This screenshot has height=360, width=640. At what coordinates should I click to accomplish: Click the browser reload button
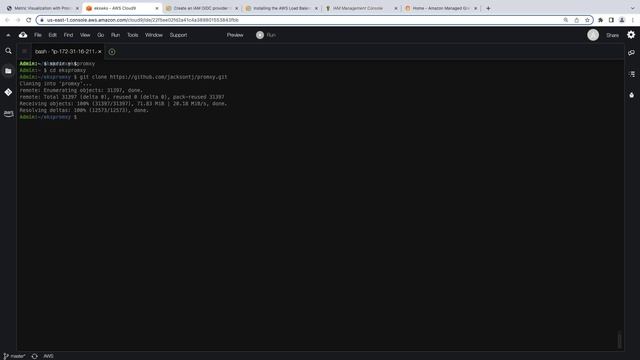click(29, 20)
